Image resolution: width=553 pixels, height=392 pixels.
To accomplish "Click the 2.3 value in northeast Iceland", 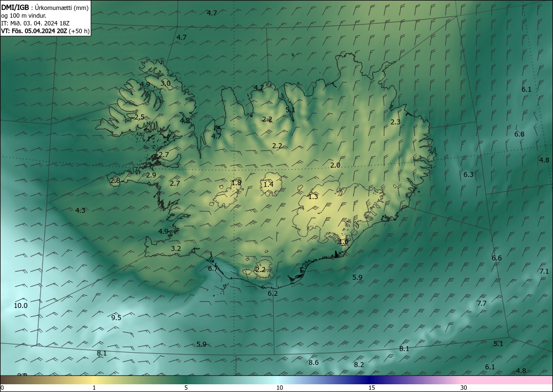I will 396,122.
